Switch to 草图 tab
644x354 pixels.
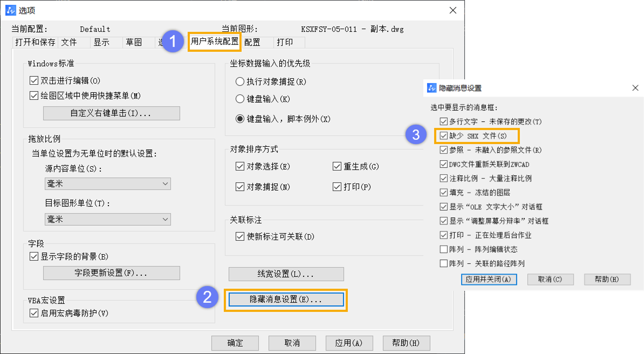click(x=138, y=42)
